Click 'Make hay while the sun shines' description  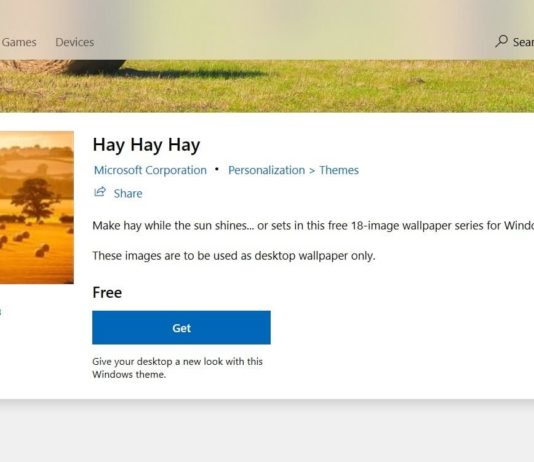[x=313, y=225]
